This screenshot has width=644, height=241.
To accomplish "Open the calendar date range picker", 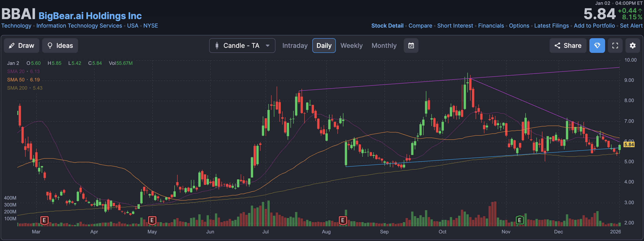I will (x=411, y=45).
